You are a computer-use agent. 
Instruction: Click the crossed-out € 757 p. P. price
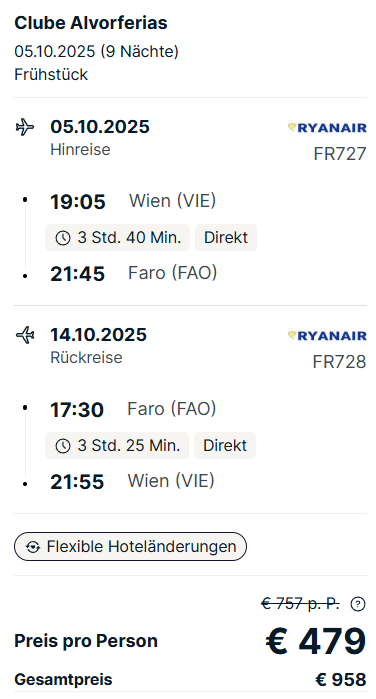pos(300,604)
